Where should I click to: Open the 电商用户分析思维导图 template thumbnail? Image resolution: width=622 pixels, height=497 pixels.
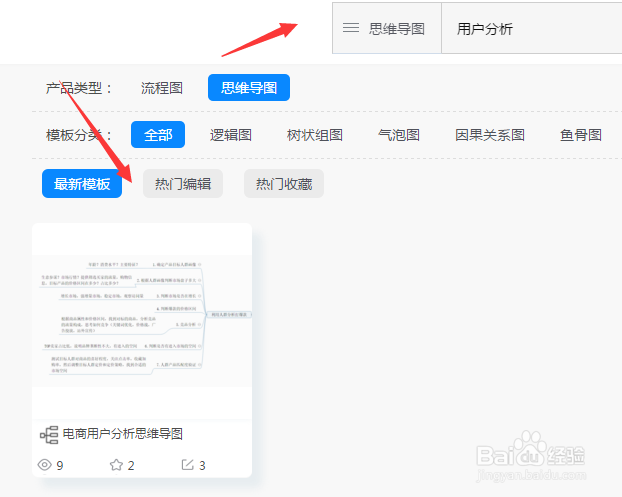coord(142,320)
